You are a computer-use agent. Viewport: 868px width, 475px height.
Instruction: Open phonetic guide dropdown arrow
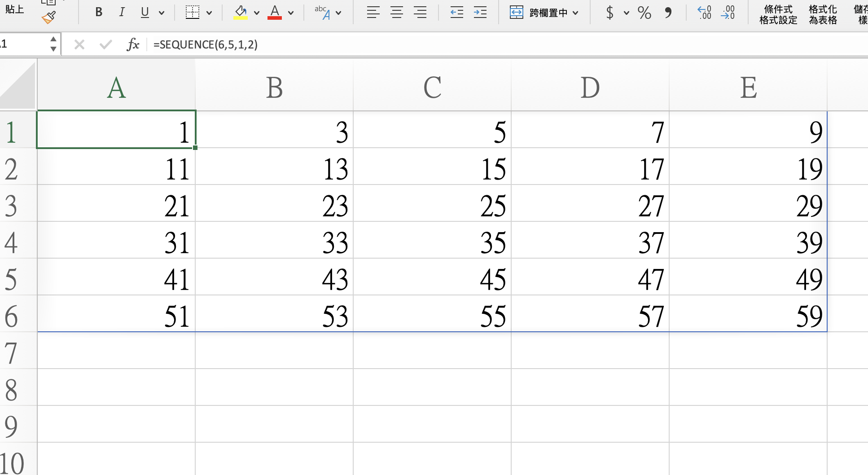(x=338, y=13)
